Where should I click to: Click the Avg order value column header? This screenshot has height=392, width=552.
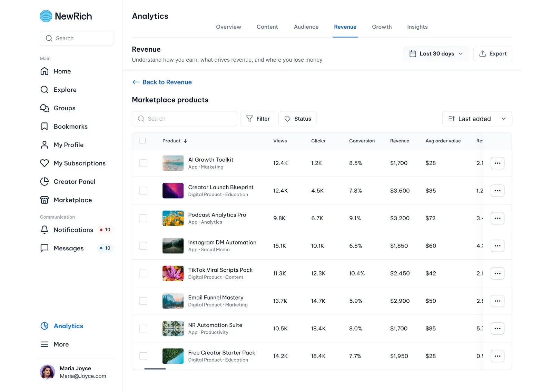tap(443, 141)
